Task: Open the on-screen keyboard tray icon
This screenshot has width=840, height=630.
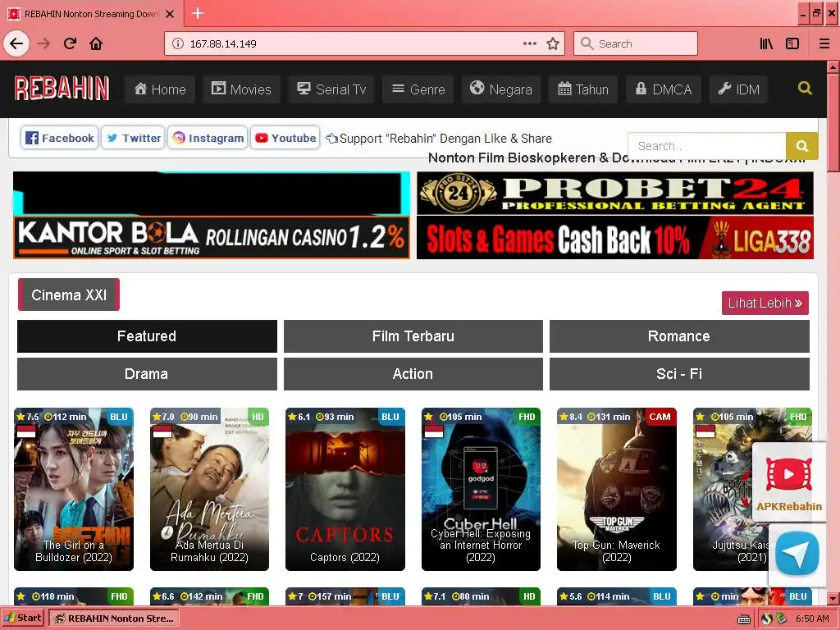Action: [x=743, y=619]
